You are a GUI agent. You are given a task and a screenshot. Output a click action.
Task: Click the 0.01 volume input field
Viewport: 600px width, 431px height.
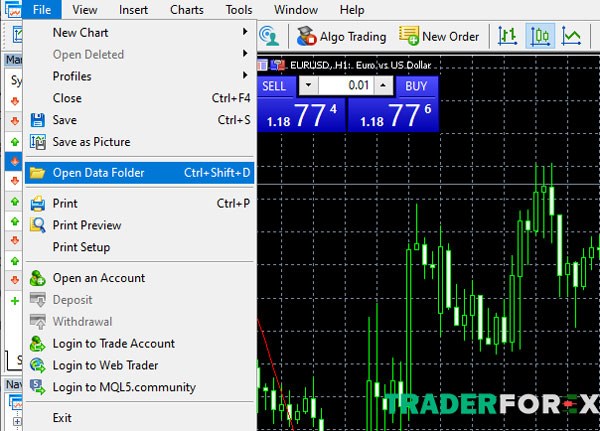pos(346,85)
